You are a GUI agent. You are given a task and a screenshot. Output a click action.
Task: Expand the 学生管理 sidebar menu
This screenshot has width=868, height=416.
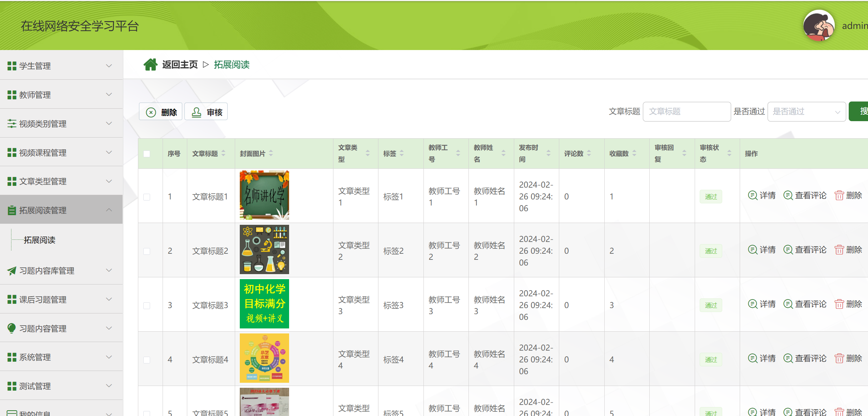pyautogui.click(x=61, y=66)
